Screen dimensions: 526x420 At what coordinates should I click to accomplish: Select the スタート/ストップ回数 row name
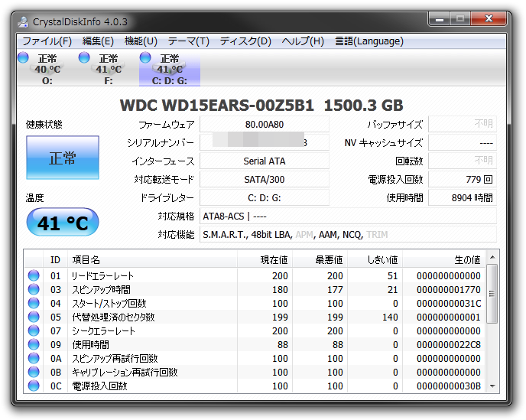pyautogui.click(x=109, y=304)
